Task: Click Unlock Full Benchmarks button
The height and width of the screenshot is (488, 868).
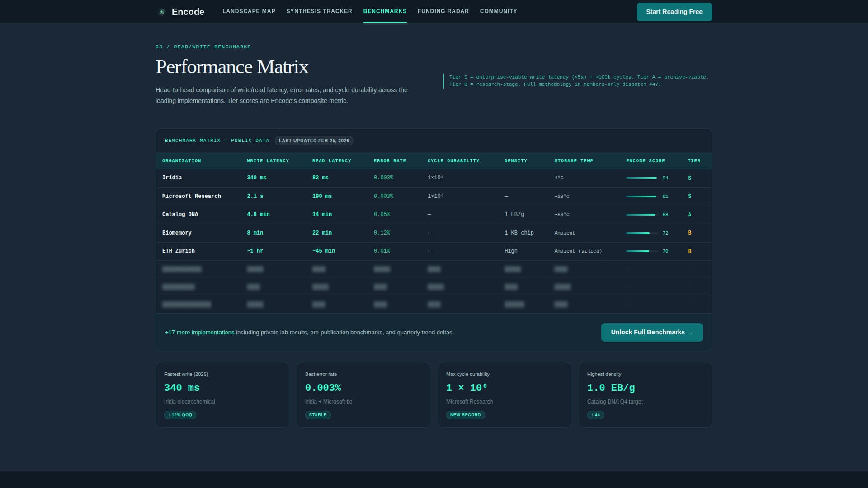Action: 651,332
